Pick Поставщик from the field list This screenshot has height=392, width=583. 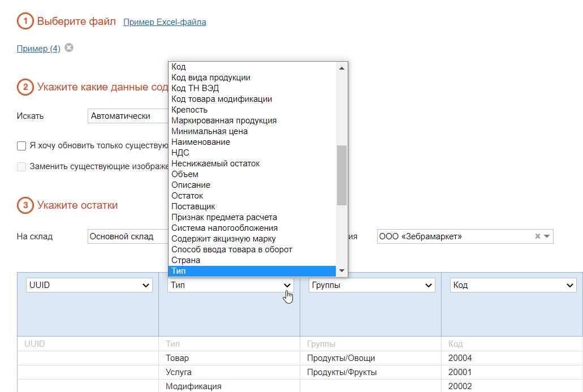click(x=193, y=206)
